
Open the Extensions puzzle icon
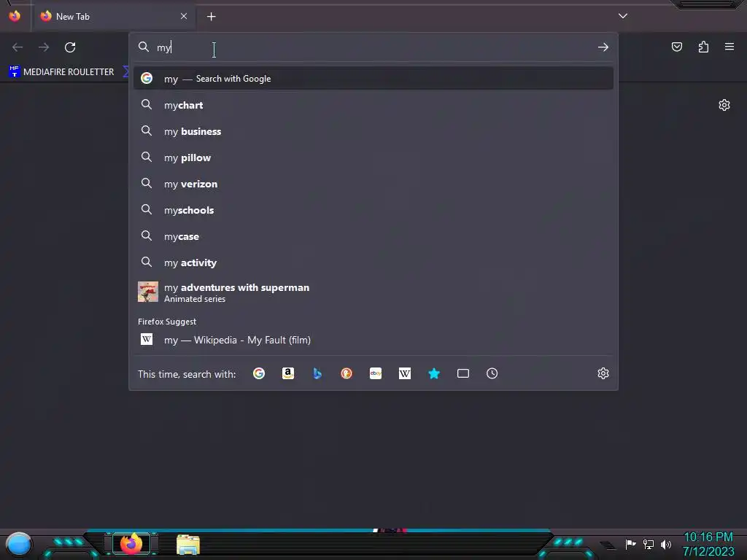[x=703, y=47]
